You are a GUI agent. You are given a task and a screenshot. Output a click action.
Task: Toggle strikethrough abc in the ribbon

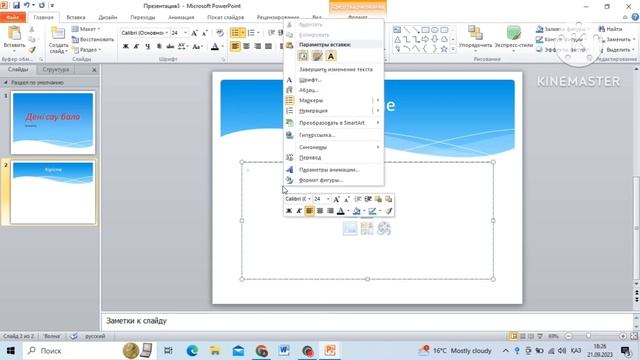pos(170,47)
